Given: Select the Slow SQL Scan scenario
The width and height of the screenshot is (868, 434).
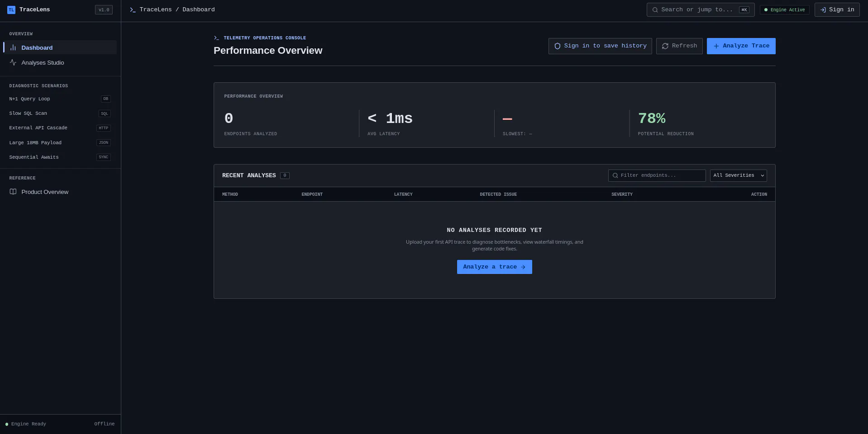Looking at the screenshot, I should coord(60,113).
